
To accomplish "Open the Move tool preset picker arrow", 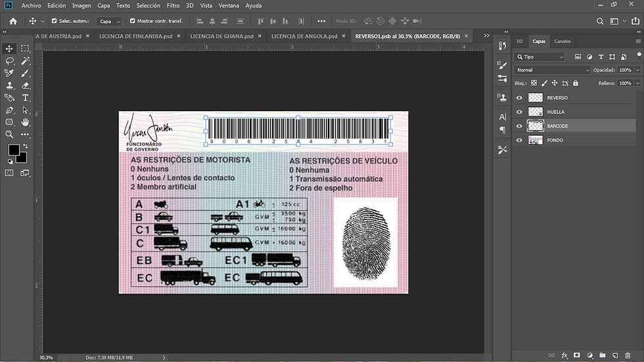I will 42,21.
